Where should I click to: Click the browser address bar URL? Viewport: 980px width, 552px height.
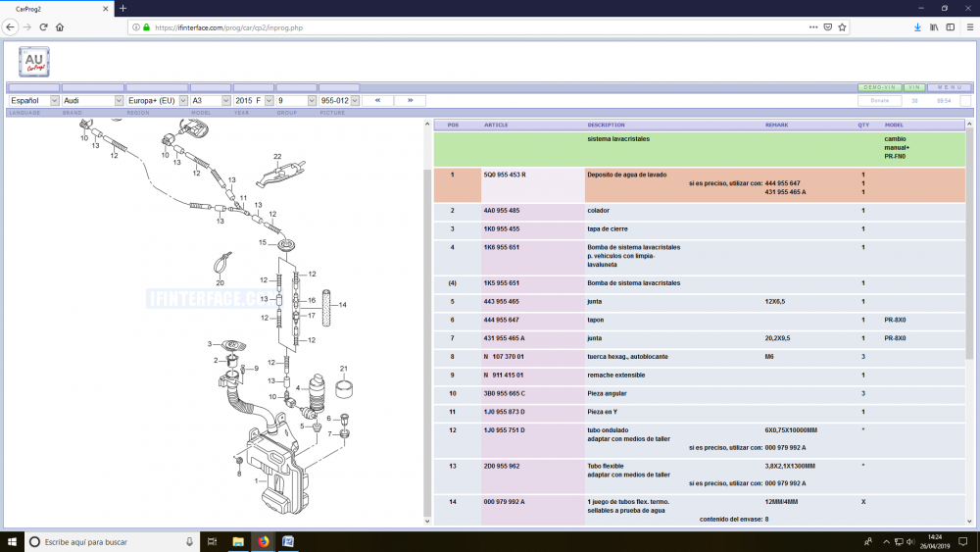(x=228, y=27)
